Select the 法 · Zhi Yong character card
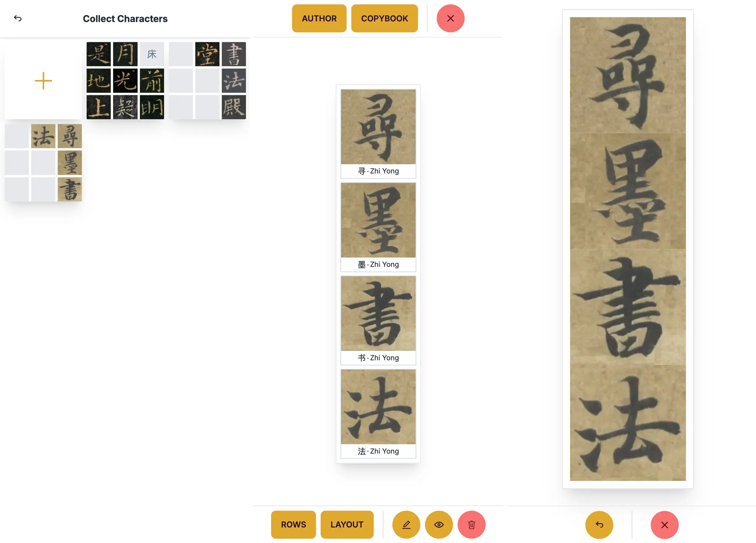756x543 pixels. pyautogui.click(x=378, y=414)
